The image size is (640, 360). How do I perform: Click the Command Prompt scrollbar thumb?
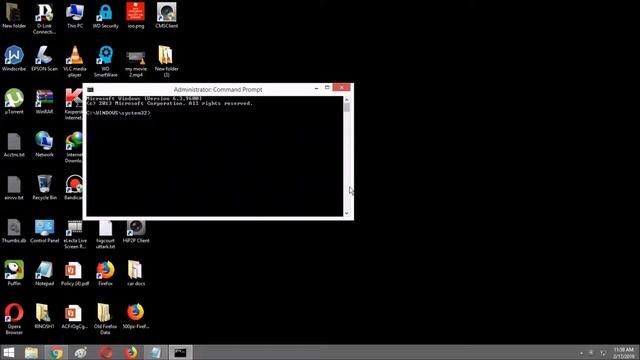[x=347, y=107]
